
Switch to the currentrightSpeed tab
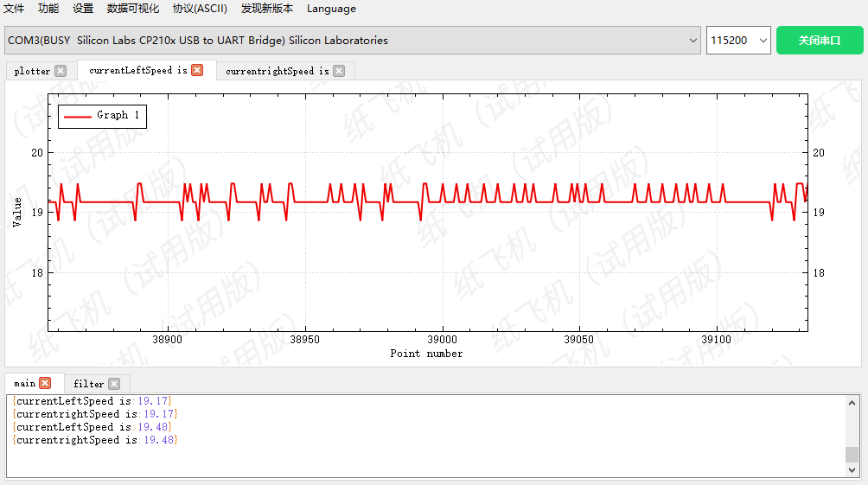coord(277,71)
